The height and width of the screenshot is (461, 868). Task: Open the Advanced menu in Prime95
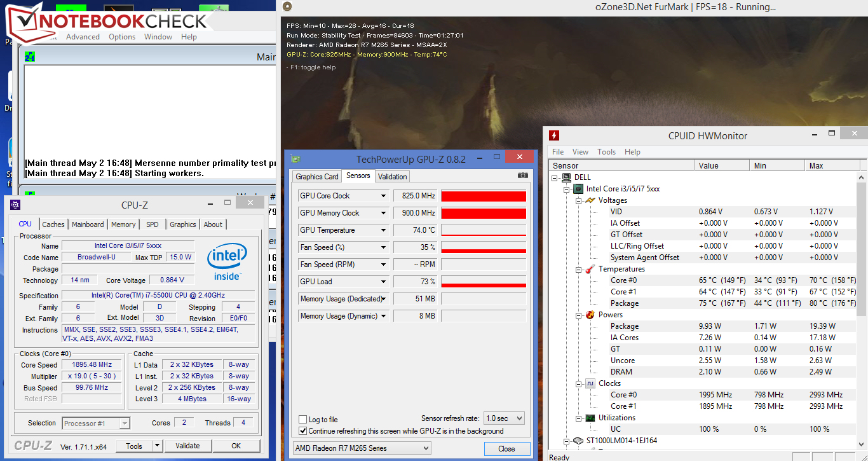83,37
